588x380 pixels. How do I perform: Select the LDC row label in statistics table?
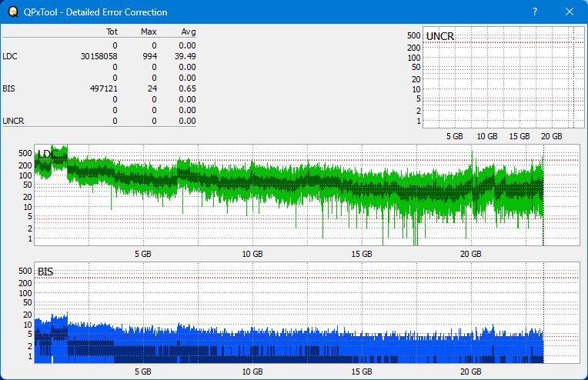click(x=10, y=56)
